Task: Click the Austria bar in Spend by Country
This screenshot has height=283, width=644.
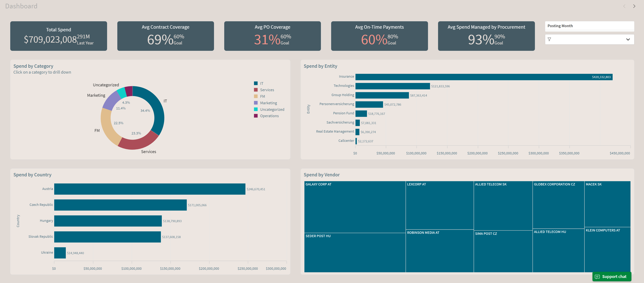Action: [x=150, y=189]
